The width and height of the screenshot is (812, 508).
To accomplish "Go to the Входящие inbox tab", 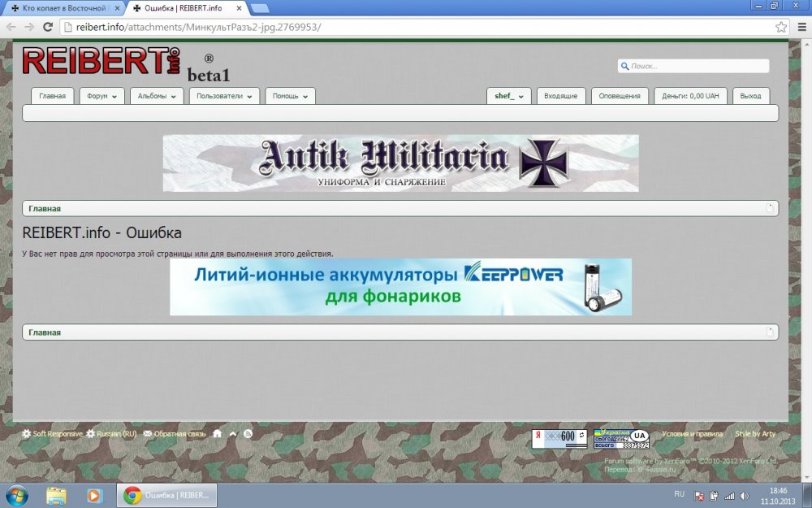I will tap(560, 96).
